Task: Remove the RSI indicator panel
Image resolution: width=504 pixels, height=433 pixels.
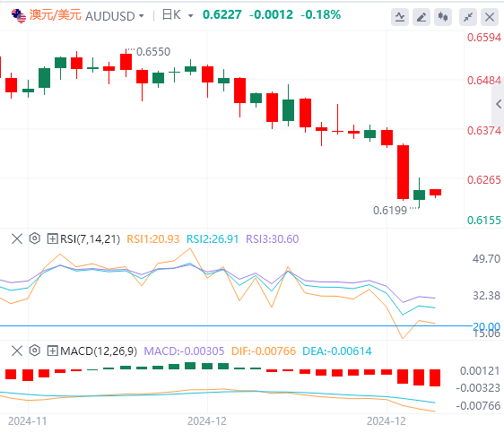Action: coord(17,239)
